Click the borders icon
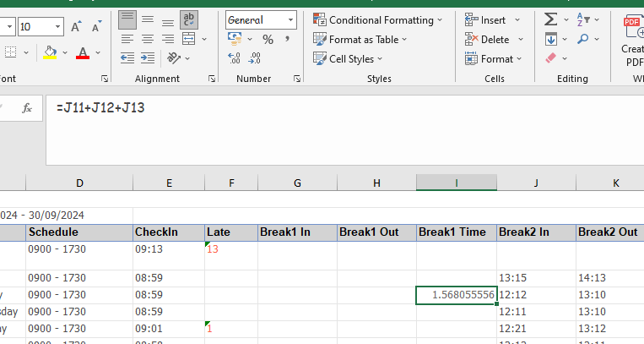 [11, 52]
